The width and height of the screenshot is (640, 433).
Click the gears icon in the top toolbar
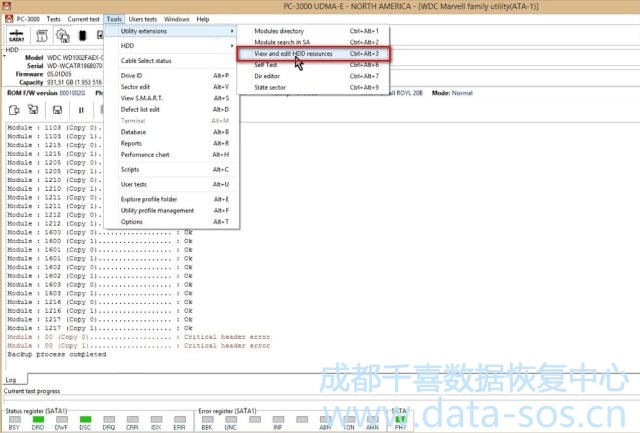pos(62,36)
